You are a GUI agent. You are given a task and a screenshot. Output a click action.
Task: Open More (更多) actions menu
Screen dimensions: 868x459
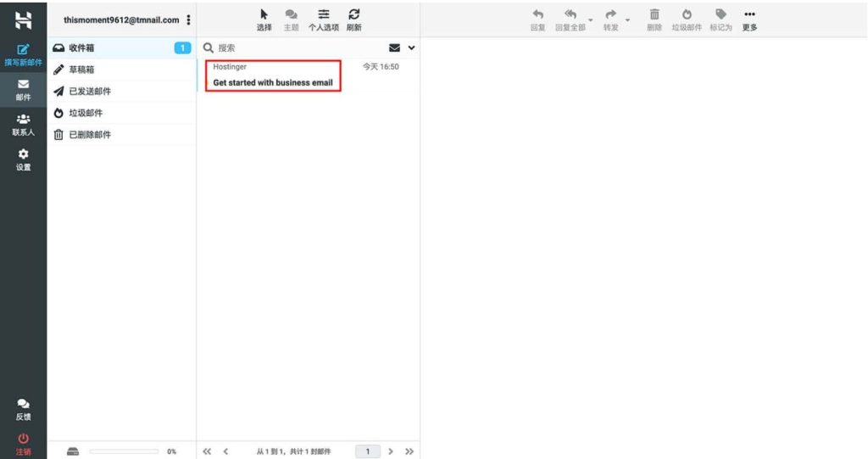pos(749,20)
